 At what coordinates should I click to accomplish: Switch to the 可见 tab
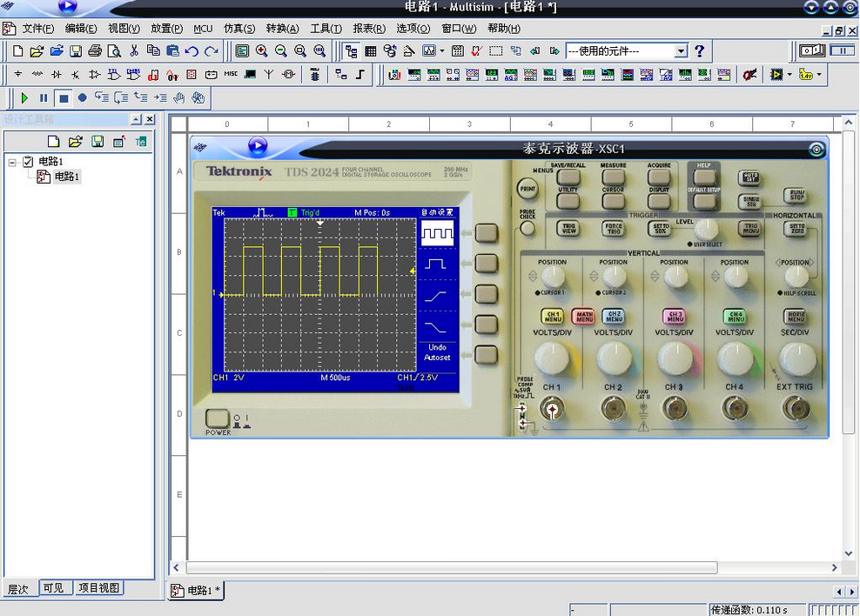[x=53, y=588]
